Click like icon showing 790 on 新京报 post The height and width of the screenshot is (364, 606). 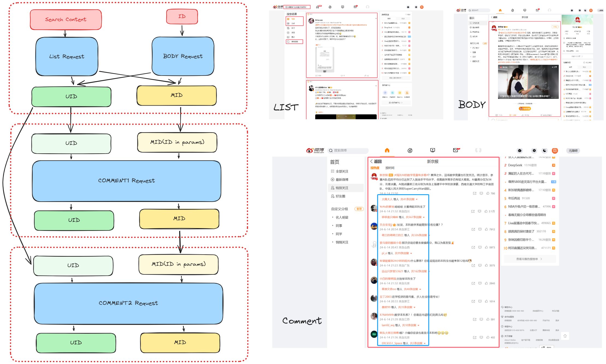[488, 193]
